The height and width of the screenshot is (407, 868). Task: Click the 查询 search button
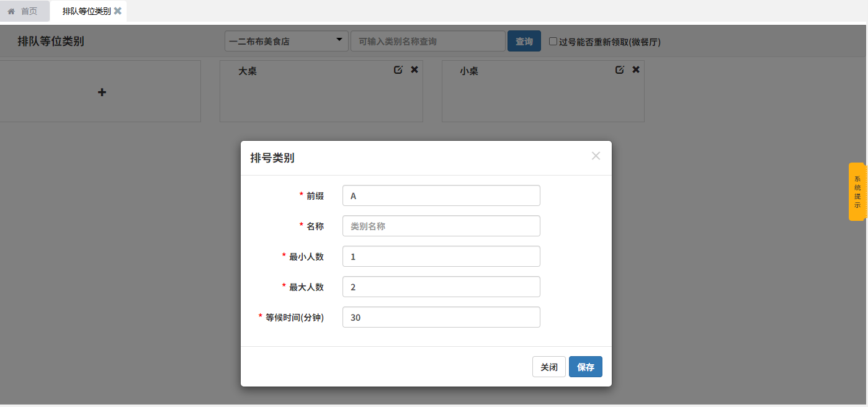click(524, 42)
